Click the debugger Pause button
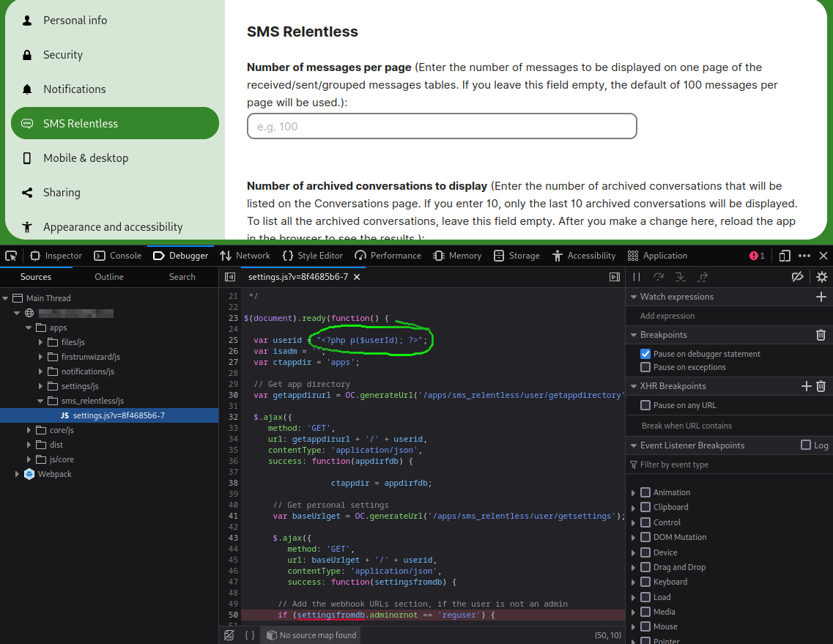 coord(637,277)
